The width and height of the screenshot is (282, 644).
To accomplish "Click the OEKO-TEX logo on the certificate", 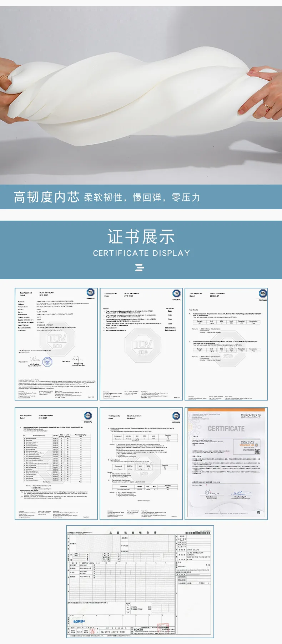I will click(251, 416).
